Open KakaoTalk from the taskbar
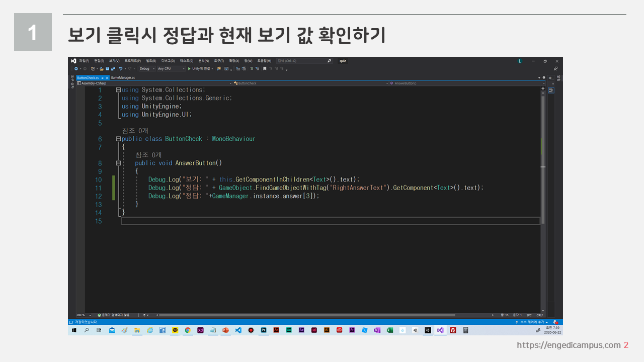 (175, 330)
